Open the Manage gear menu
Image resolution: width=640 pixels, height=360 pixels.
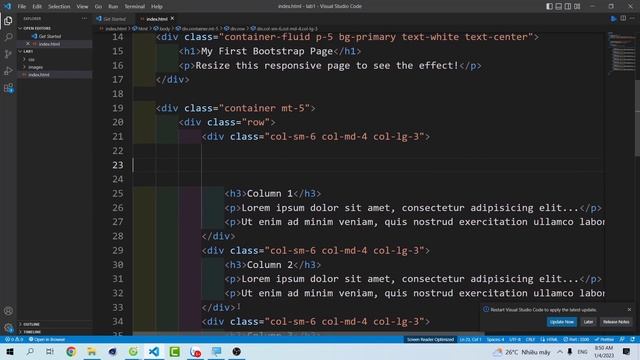(x=8, y=327)
